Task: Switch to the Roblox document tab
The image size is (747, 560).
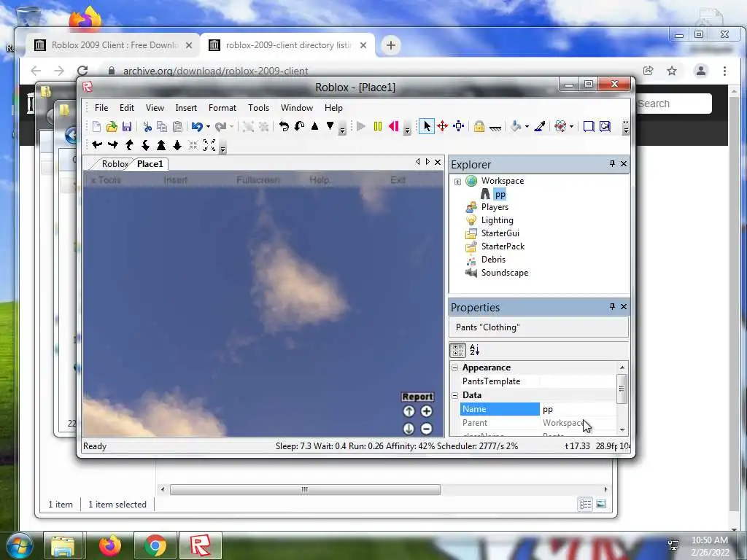Action: point(115,164)
